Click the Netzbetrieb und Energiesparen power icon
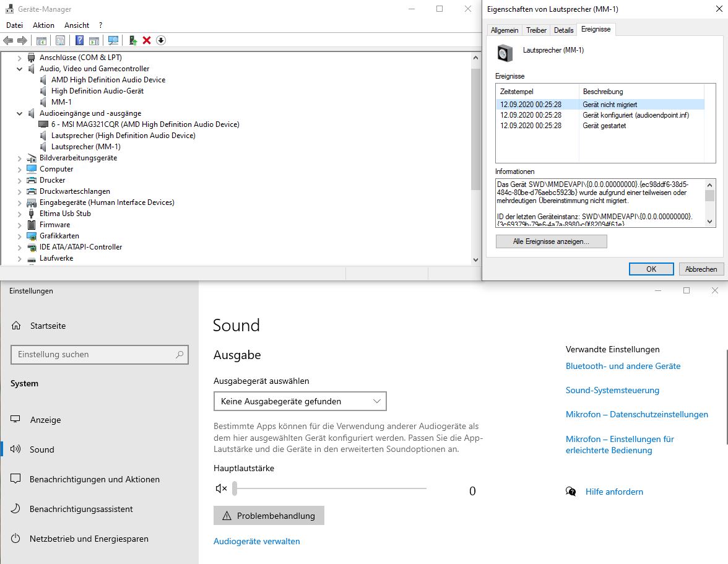728x564 pixels. [15, 539]
